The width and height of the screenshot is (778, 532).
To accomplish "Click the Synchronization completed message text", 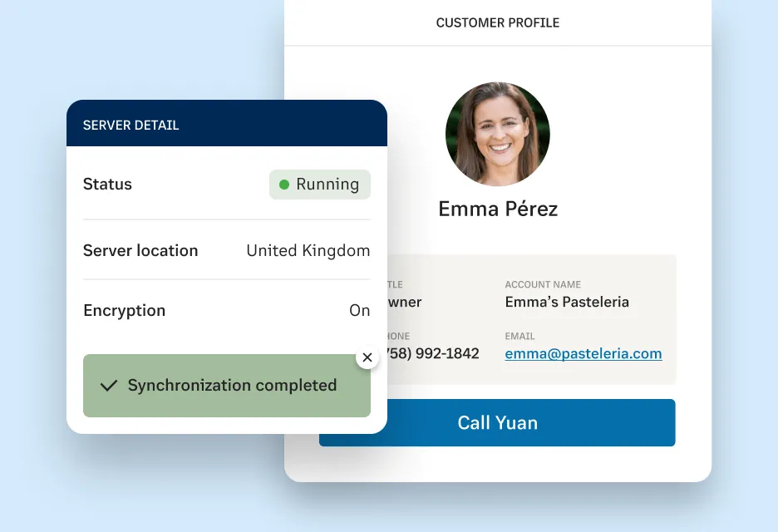I will click(x=232, y=386).
